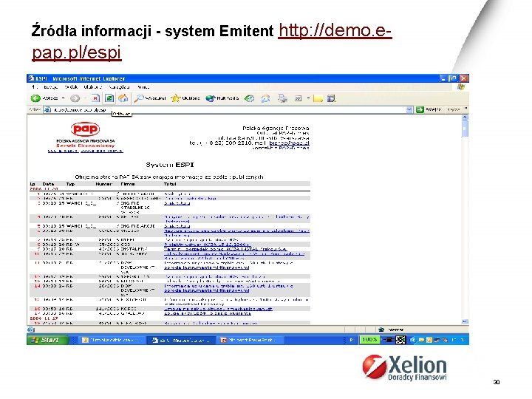Click the Xelion Doradcy Finansowi logo
The width and height of the screenshot is (532, 399).
pyautogui.click(x=404, y=367)
